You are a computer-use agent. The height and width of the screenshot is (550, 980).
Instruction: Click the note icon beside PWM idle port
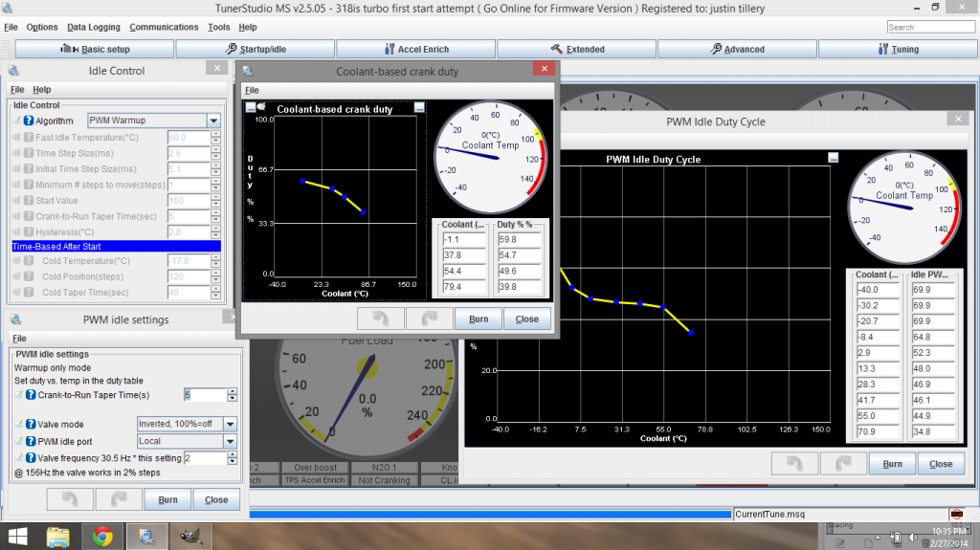point(19,441)
